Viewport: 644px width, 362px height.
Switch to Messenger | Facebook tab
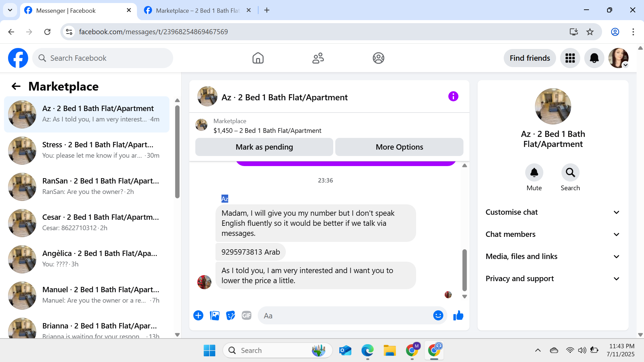pyautogui.click(x=78, y=10)
